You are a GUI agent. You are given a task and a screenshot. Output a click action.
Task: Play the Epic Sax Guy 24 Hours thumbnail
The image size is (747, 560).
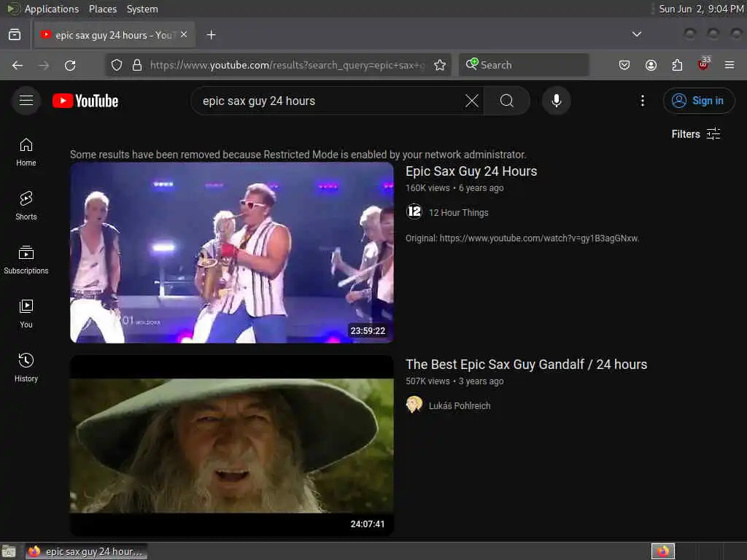[232, 253]
